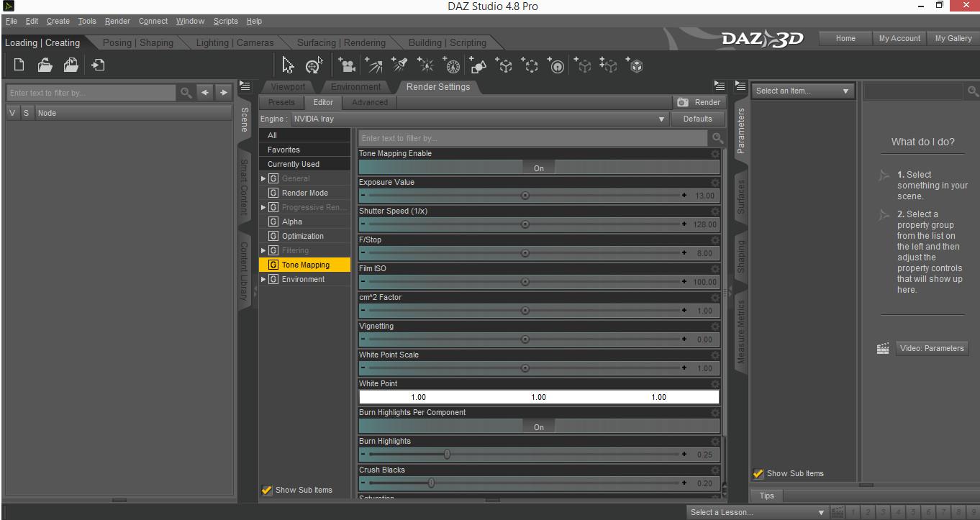Click the Burn Highlights slider handle
980x520 pixels.
[447, 455]
